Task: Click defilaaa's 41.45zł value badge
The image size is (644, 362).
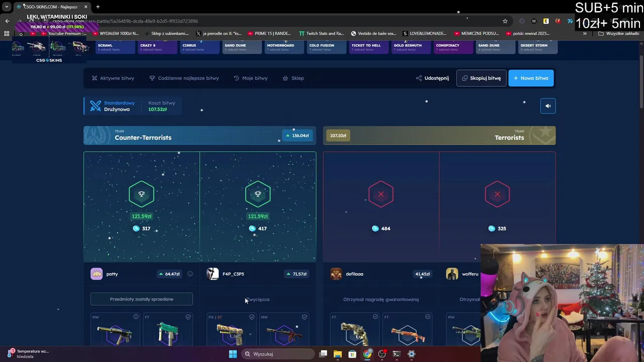Action: click(422, 274)
